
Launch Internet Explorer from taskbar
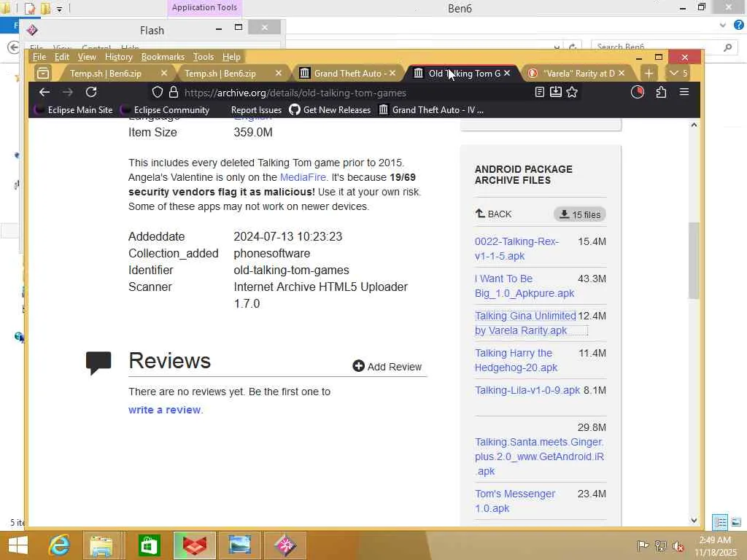pyautogui.click(x=59, y=545)
